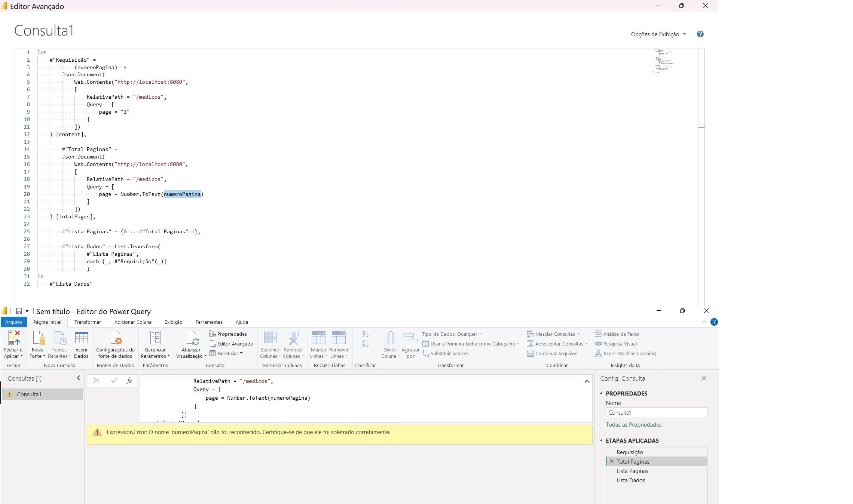Open Pesquisa Visual insight

tap(616, 344)
